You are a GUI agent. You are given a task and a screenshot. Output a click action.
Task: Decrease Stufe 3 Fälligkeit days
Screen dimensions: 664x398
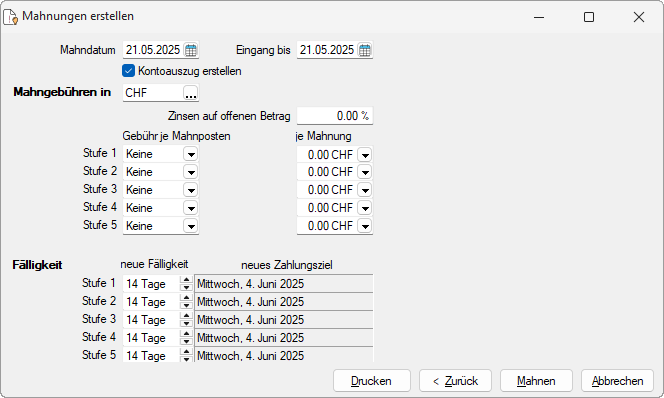click(x=186, y=323)
